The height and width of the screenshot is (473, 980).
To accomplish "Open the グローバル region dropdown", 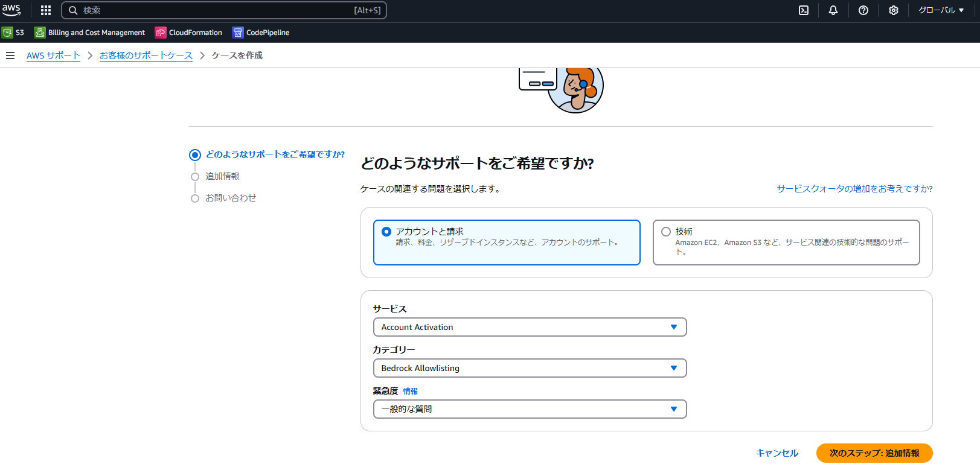I will (x=941, y=10).
